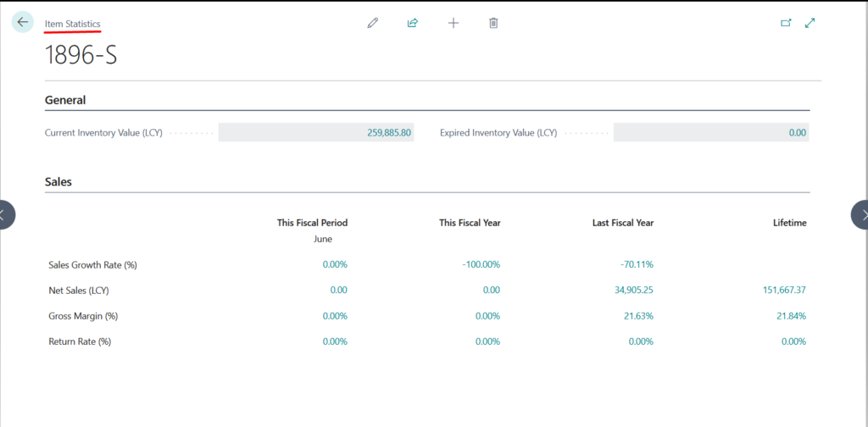868x427 pixels.
Task: Go to previous record arrow
Action: click(6, 214)
